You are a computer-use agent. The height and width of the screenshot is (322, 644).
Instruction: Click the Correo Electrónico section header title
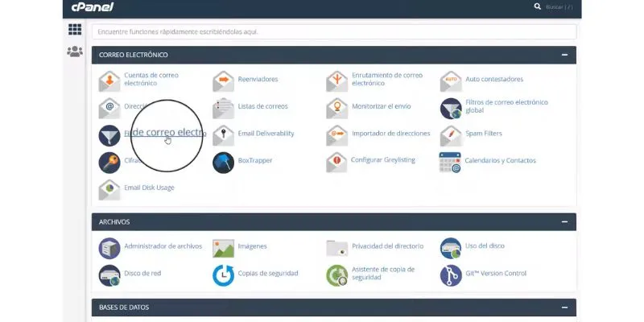(x=134, y=55)
